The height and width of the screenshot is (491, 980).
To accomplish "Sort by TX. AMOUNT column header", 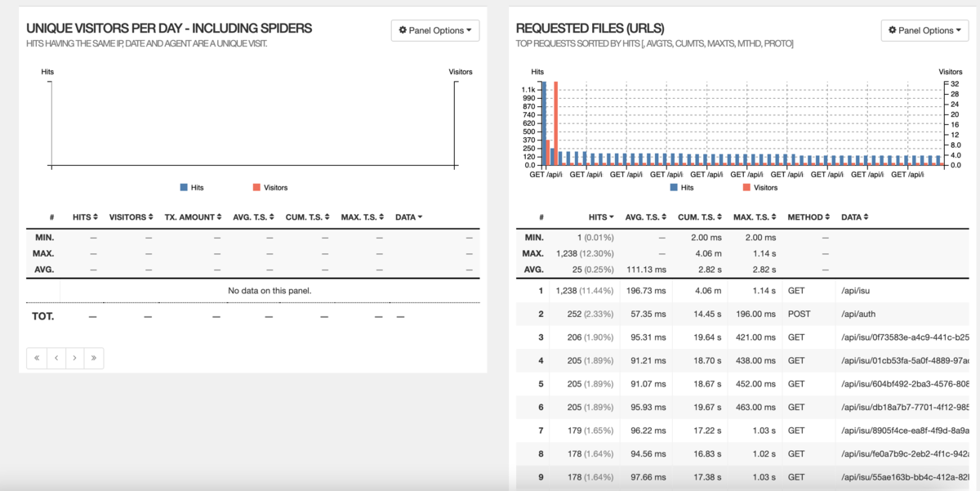I will pyautogui.click(x=193, y=217).
